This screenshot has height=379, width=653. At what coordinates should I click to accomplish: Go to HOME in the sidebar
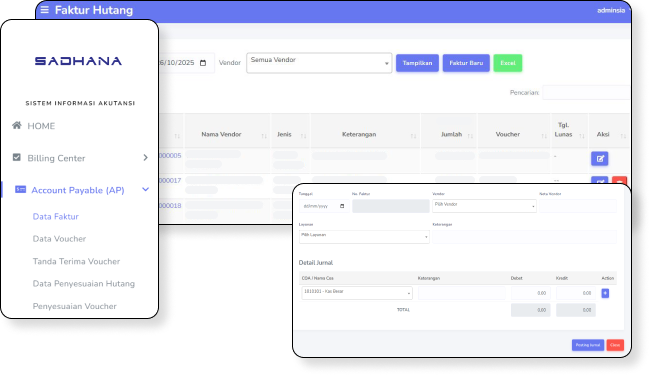[x=41, y=126]
